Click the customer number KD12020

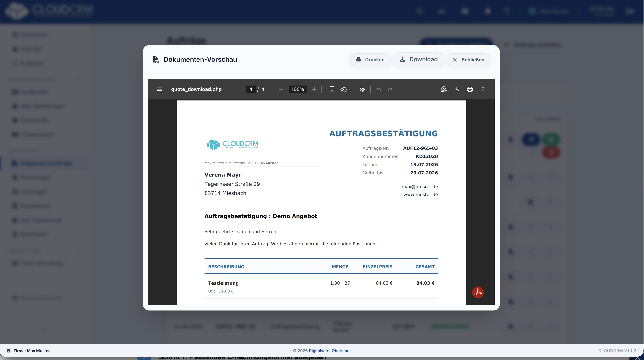point(427,156)
